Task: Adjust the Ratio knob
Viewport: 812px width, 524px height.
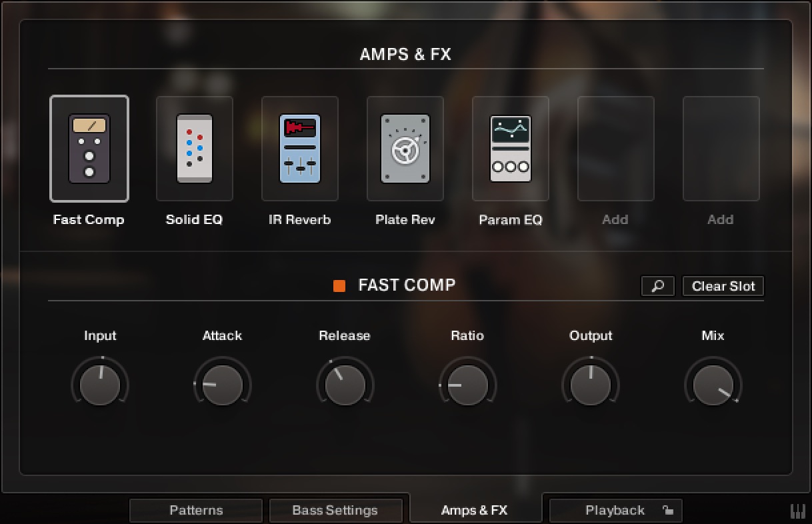Action: [467, 383]
